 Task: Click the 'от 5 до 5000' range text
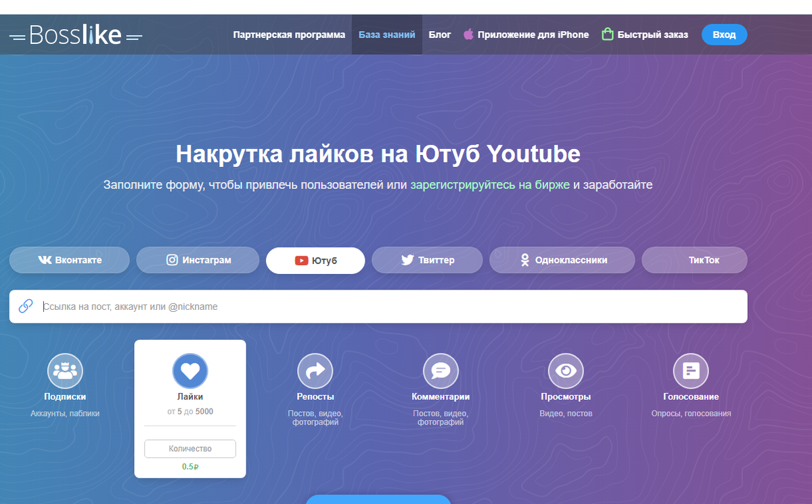click(x=190, y=411)
